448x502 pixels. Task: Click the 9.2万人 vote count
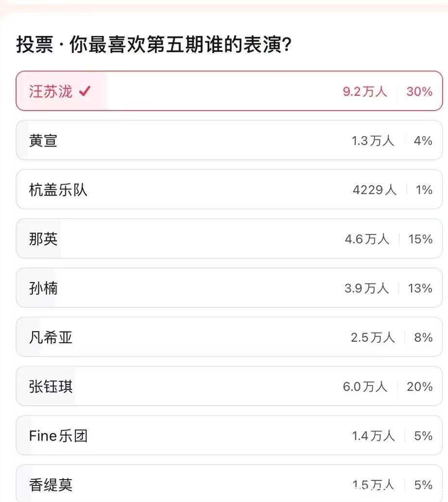pyautogui.click(x=365, y=91)
